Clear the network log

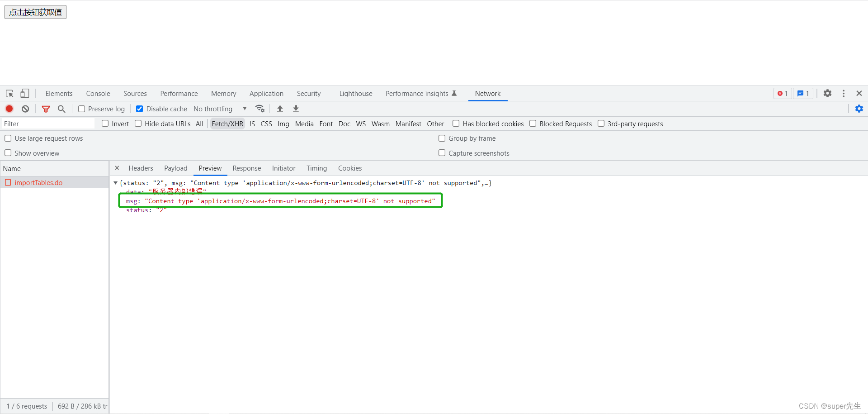click(x=25, y=109)
